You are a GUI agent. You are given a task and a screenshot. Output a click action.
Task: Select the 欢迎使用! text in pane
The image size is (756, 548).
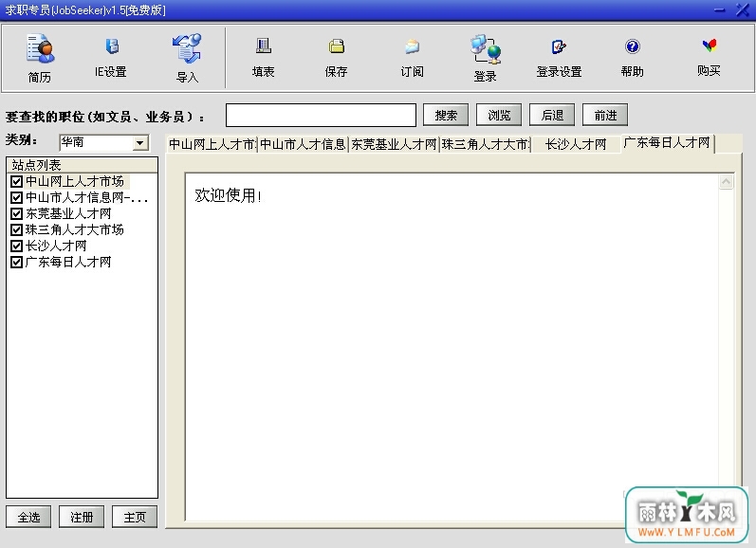pyautogui.click(x=228, y=195)
